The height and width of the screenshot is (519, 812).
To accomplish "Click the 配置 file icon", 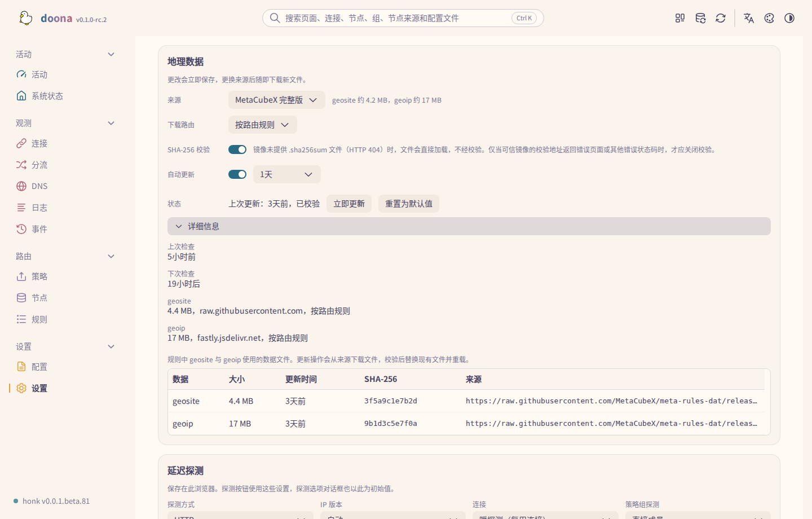I will coord(21,367).
